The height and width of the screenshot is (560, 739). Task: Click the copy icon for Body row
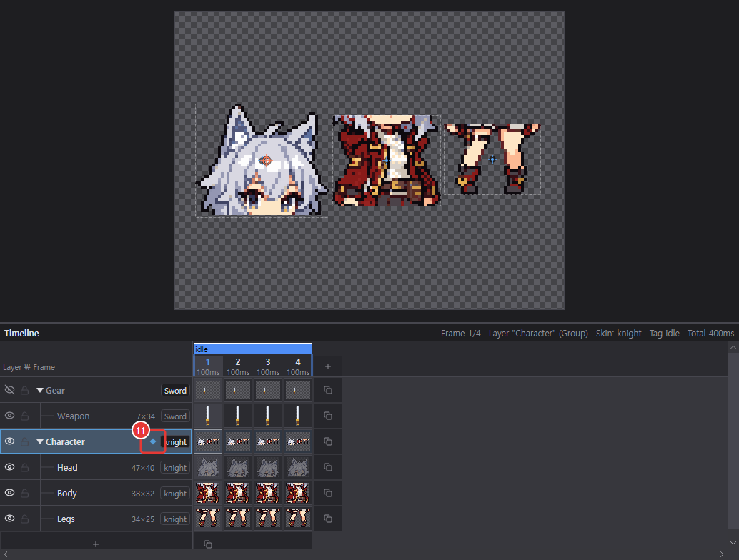click(328, 493)
